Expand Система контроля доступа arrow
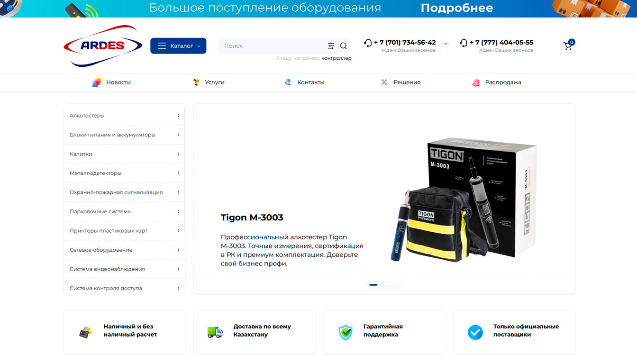 (179, 288)
